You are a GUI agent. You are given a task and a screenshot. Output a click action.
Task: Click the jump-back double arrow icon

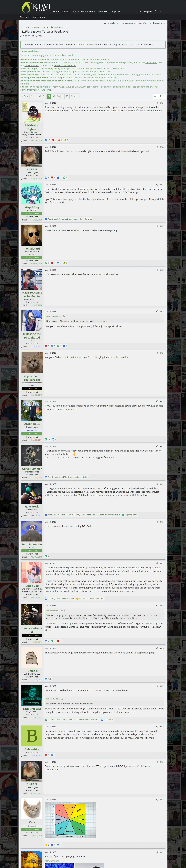pos(155,96)
